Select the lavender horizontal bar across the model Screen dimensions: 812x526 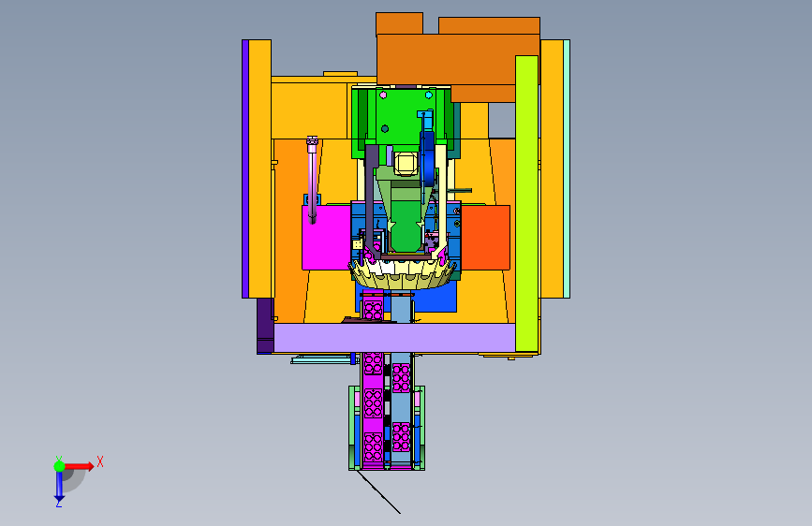pos(394,338)
